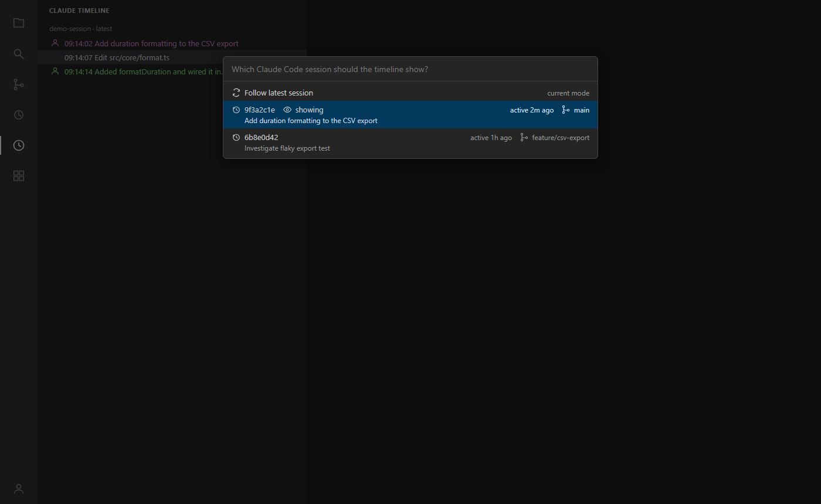Screen dimensions: 821x504
Task: Open the 09:14:02 Add duration formatting timeline entry
Action: click(x=172, y=43)
